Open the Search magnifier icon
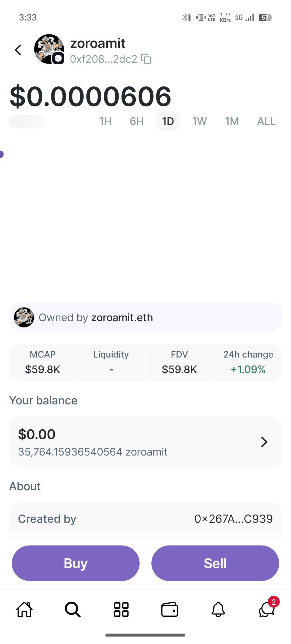Image resolution: width=291 pixels, height=644 pixels. coord(72,610)
